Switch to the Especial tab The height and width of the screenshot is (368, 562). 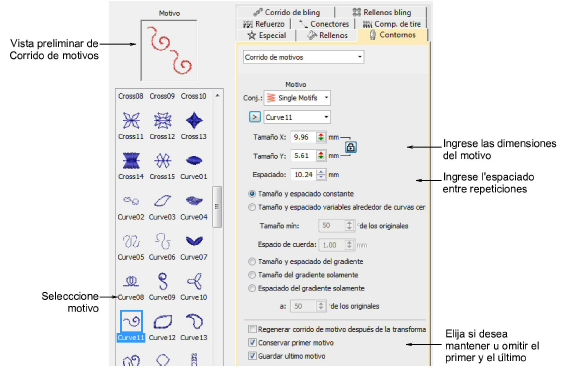click(x=267, y=35)
